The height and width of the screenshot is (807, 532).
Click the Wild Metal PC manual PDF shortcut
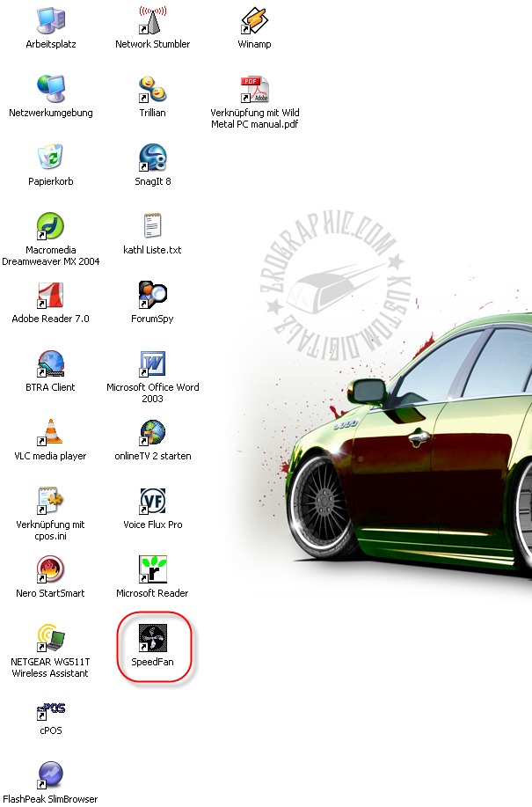pyautogui.click(x=254, y=89)
